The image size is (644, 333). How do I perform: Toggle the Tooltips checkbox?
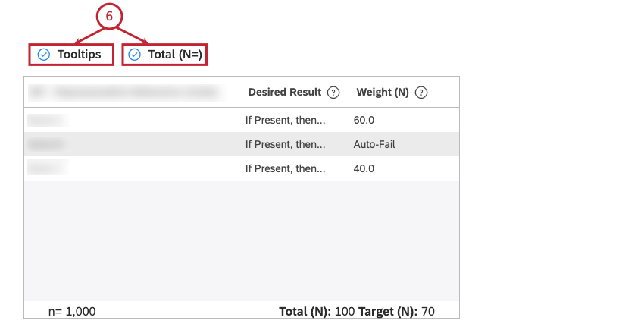coord(43,55)
